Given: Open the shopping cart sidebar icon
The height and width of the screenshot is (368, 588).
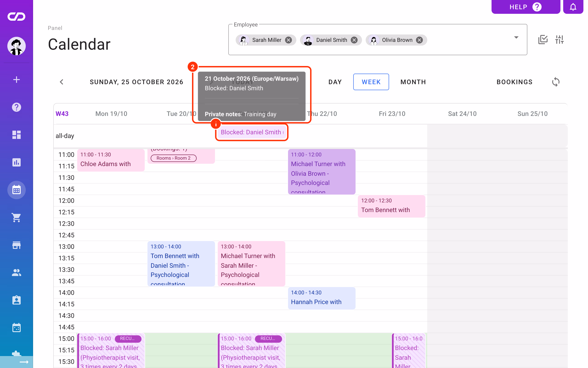Looking at the screenshot, I should tap(17, 218).
